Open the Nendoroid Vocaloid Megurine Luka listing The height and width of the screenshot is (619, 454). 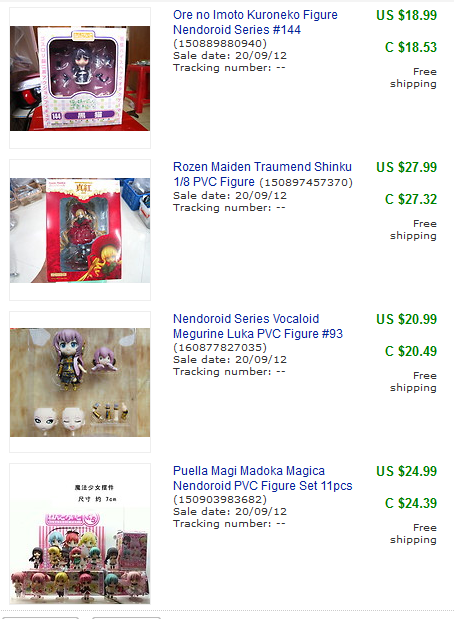(258, 326)
